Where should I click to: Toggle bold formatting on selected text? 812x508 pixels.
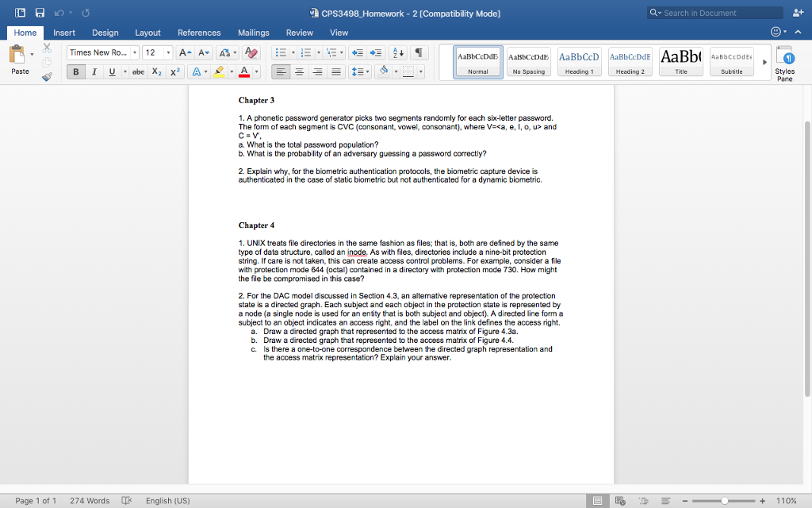point(75,71)
